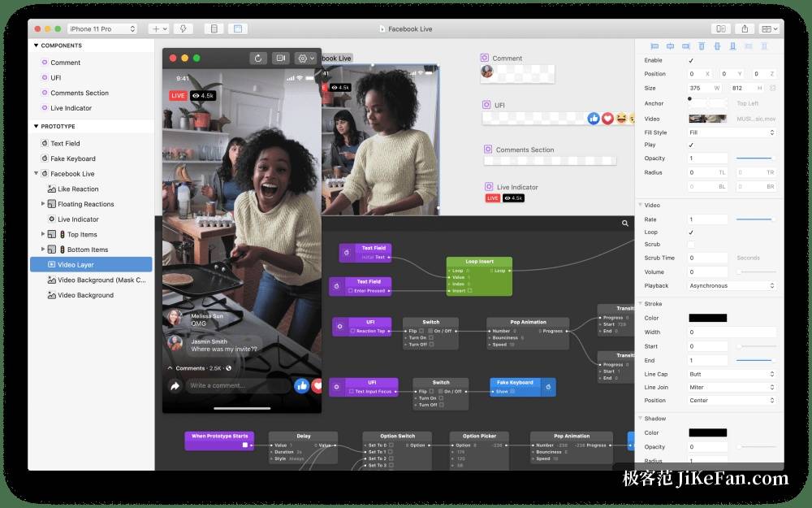Enable the Scrub checkbox
812x508 pixels.
[691, 244]
